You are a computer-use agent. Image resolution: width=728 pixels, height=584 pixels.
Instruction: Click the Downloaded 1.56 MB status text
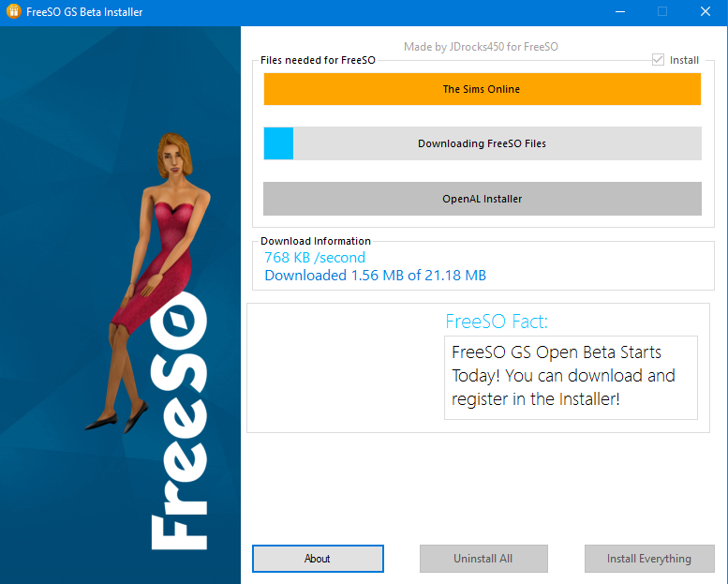(x=375, y=276)
